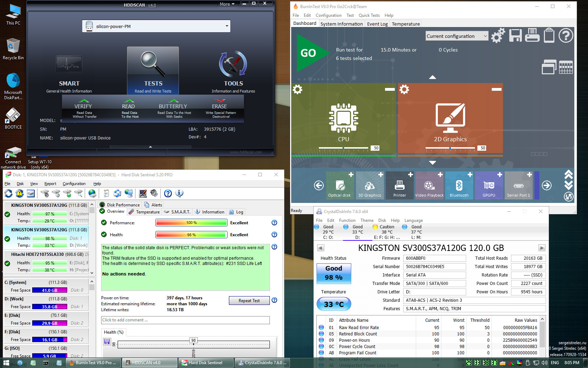The height and width of the screenshot is (368, 588).
Task: Remove 2D Graphics test with minus toggle
Action: 497,89
